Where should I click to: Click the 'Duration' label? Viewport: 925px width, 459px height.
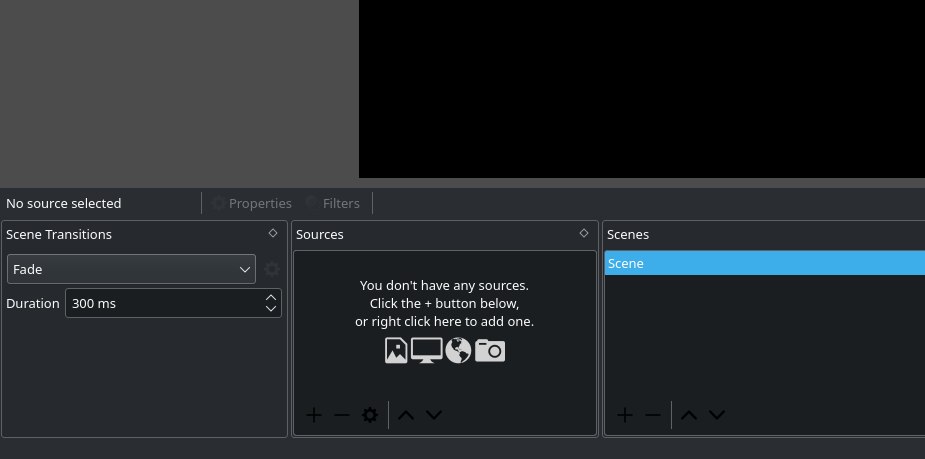(33, 303)
